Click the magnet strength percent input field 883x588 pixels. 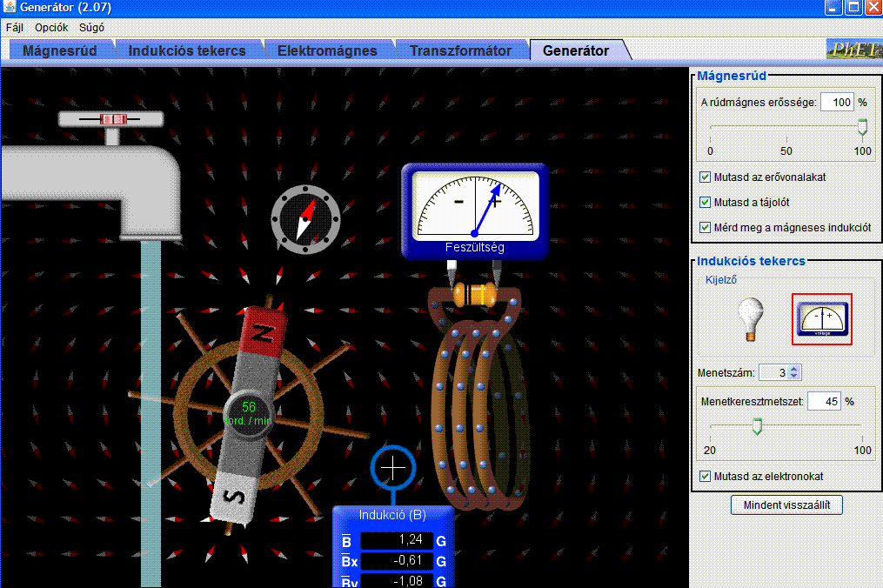837,103
